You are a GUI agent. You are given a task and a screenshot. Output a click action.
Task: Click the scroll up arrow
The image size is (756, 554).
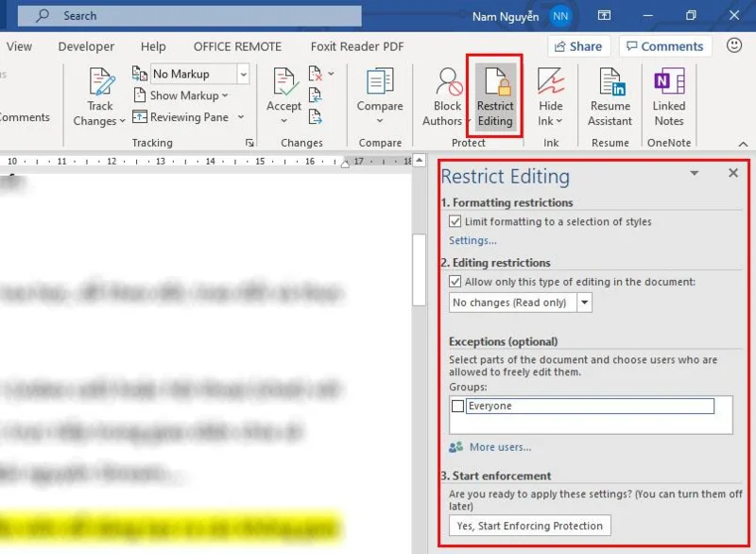[420, 160]
